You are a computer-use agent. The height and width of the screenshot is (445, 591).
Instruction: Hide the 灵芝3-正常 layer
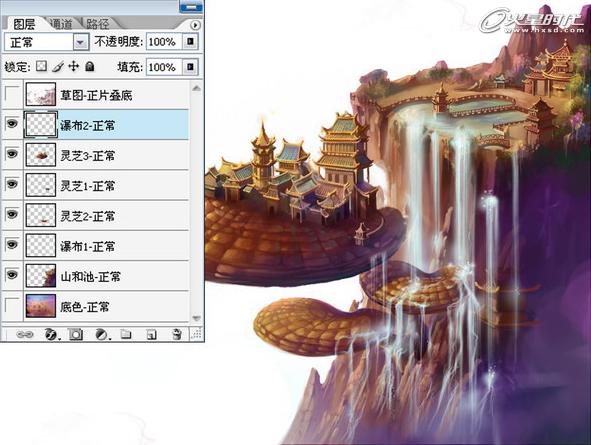click(12, 154)
